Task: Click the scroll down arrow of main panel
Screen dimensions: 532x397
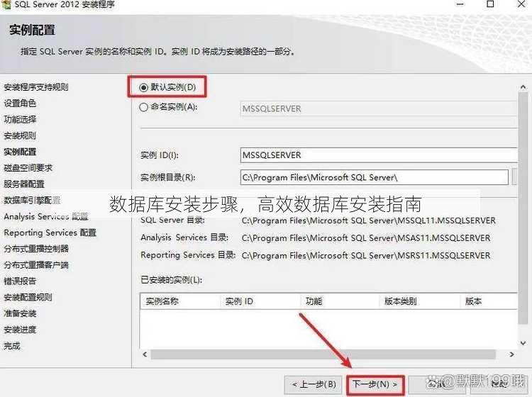Action: pos(523,343)
